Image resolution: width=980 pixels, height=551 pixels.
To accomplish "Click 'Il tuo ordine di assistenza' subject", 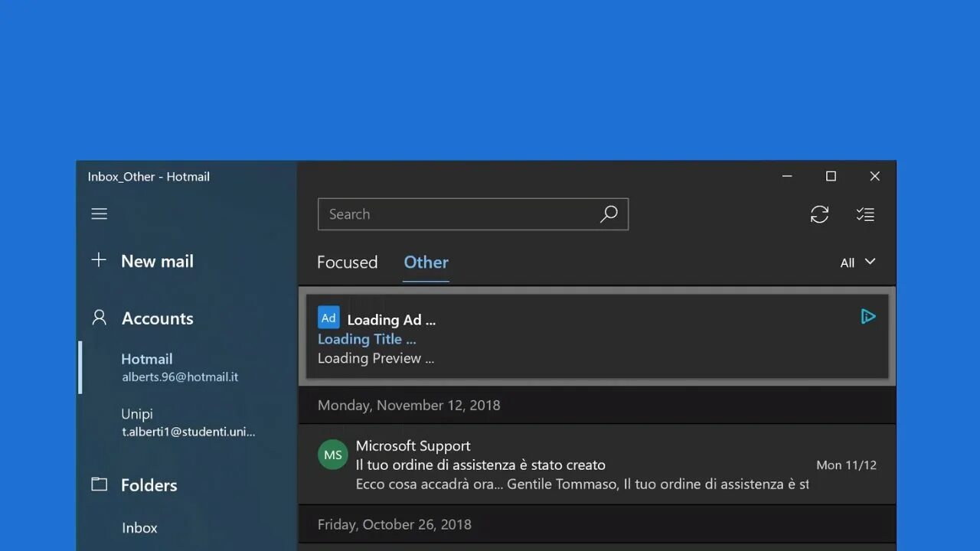I will [480, 465].
